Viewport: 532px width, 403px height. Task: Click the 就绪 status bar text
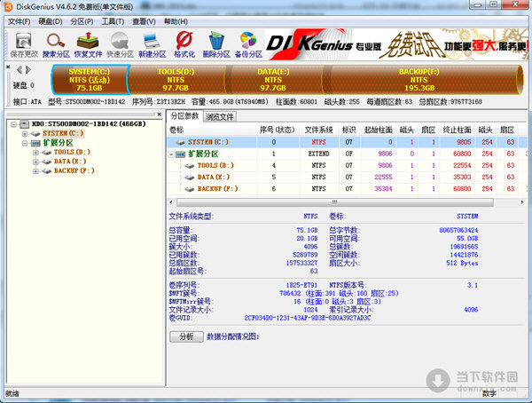12,393
